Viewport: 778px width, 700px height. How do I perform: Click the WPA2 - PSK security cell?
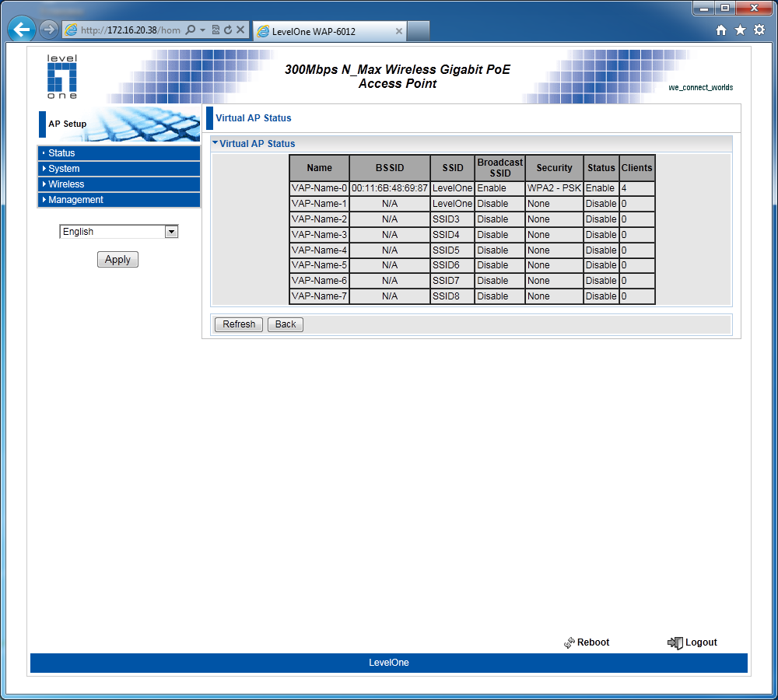(554, 188)
